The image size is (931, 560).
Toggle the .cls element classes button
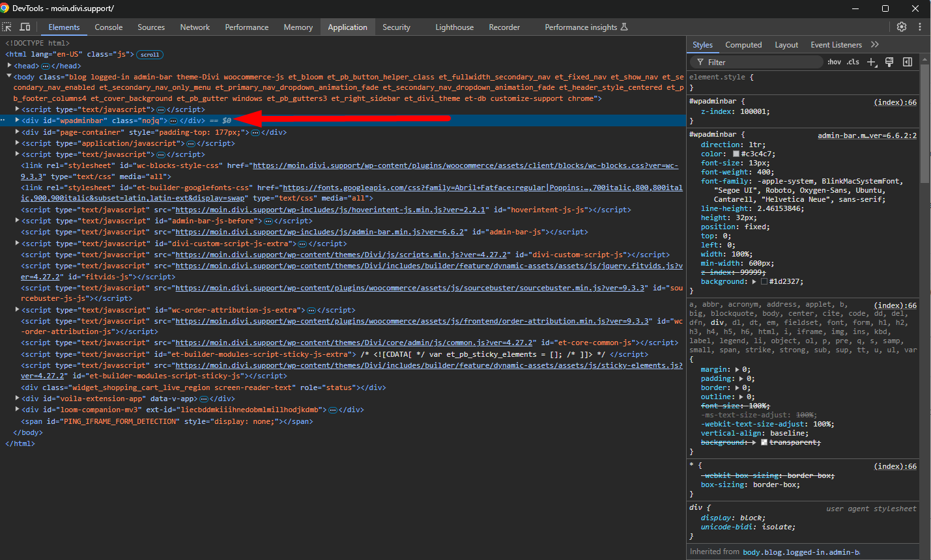click(x=853, y=62)
